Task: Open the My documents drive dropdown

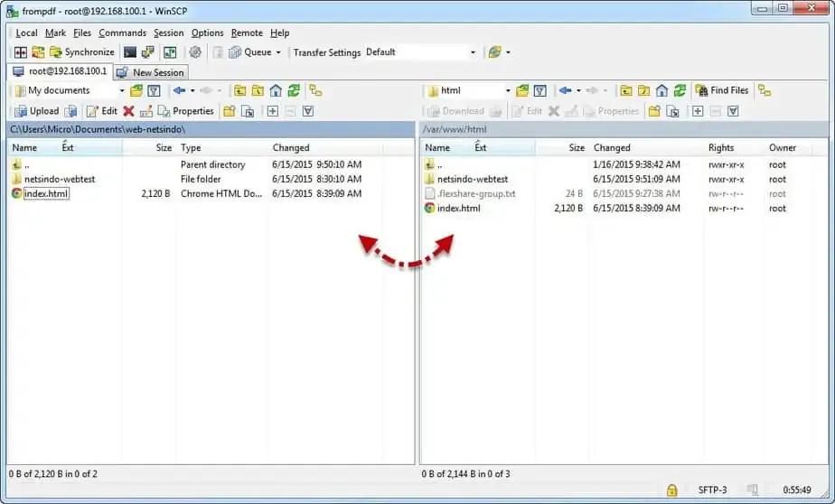Action: [x=122, y=90]
